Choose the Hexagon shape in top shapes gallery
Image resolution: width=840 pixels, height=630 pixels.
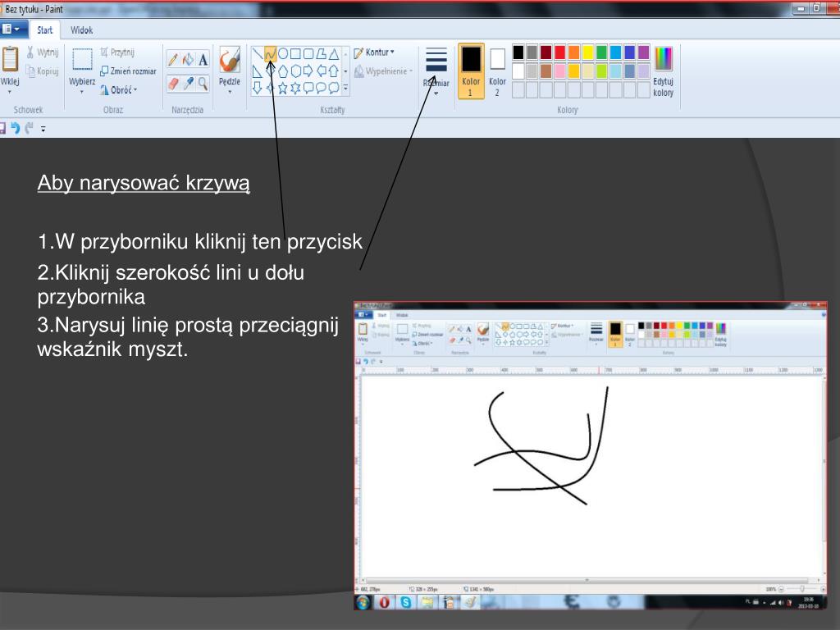click(295, 71)
